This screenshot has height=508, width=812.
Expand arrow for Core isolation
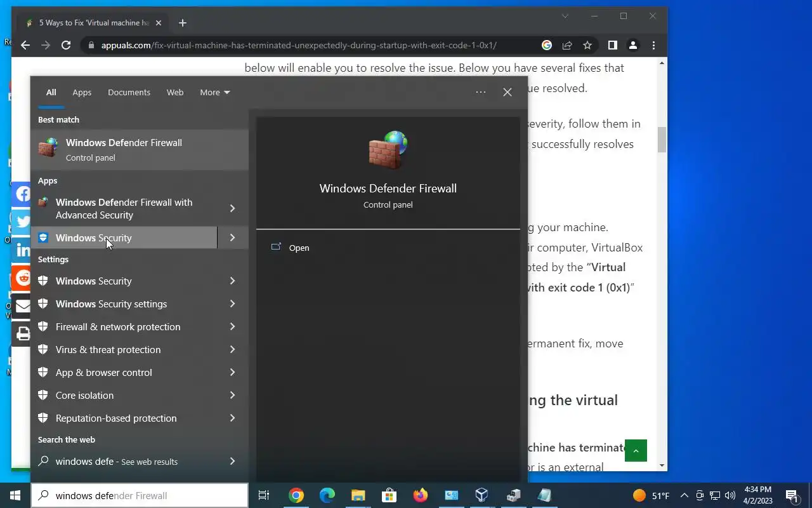(233, 395)
